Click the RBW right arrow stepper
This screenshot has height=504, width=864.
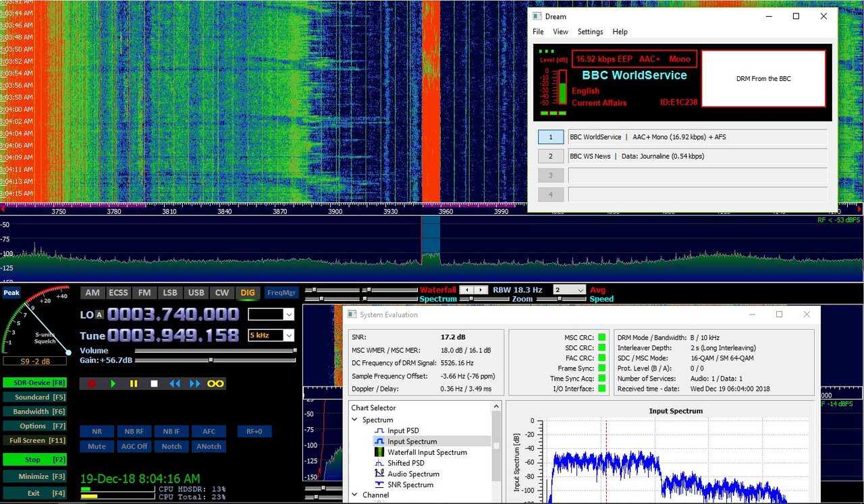pos(480,289)
